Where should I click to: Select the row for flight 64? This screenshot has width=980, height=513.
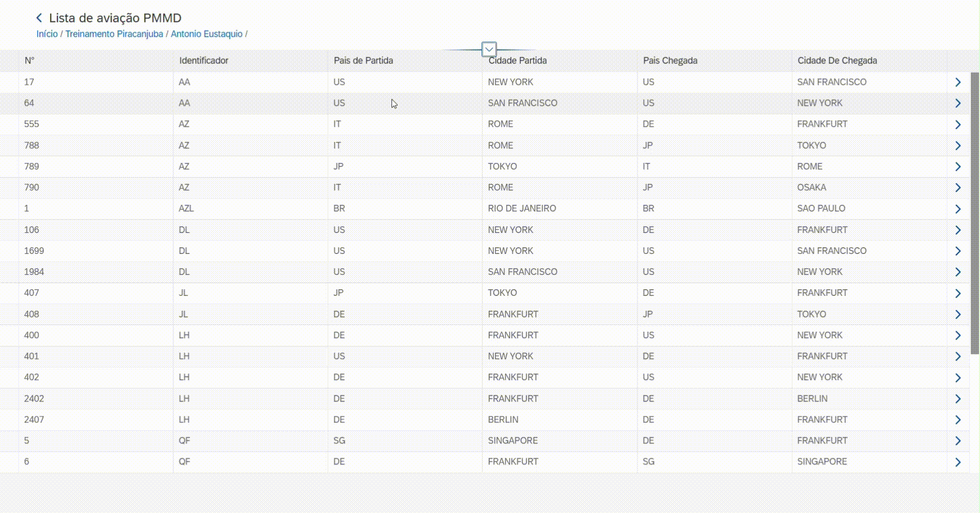point(256,103)
